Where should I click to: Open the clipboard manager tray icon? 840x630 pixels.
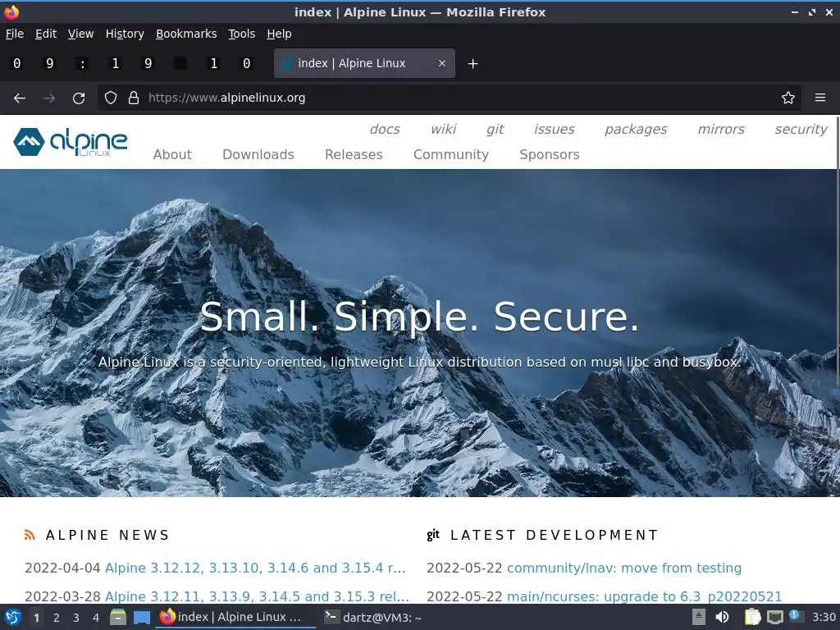point(752,617)
